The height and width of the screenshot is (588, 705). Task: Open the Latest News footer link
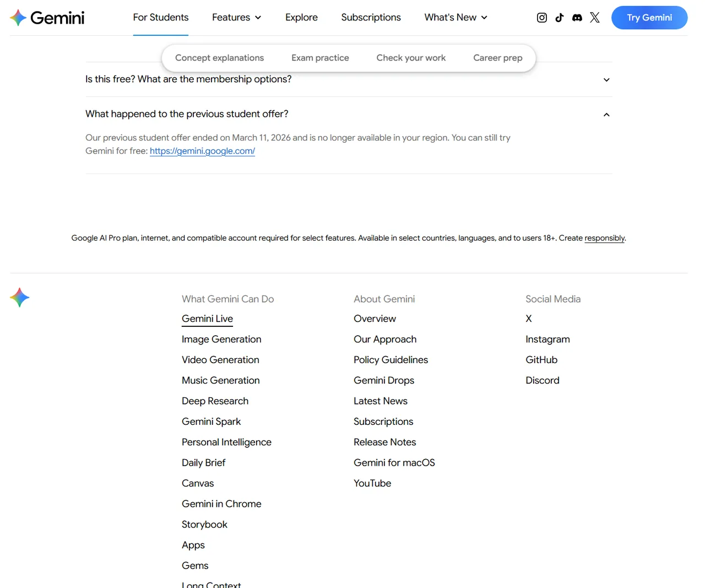[381, 401]
